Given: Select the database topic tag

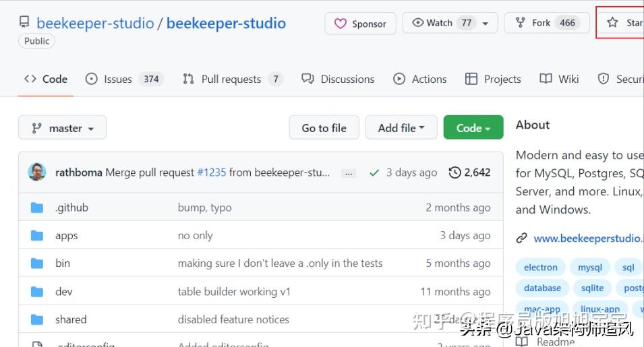Looking at the screenshot, I should [542, 288].
